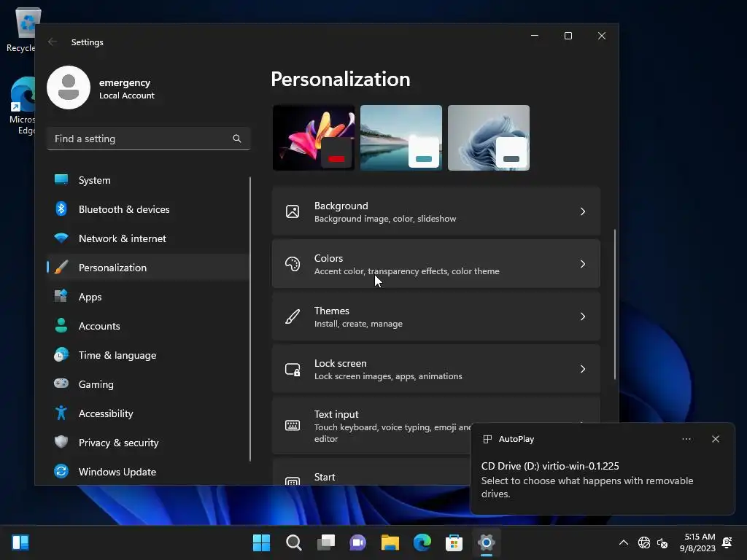This screenshot has width=747, height=560.
Task: Focus the Find a setting field
Action: (148, 139)
